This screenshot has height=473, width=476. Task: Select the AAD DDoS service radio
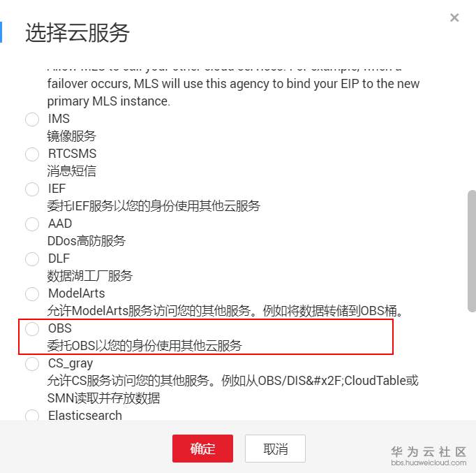pyautogui.click(x=32, y=224)
